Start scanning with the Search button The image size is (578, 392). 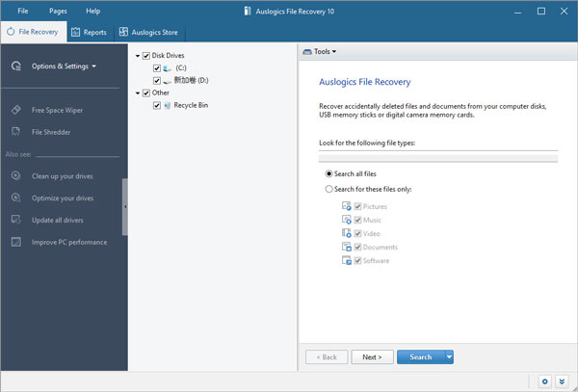421,357
